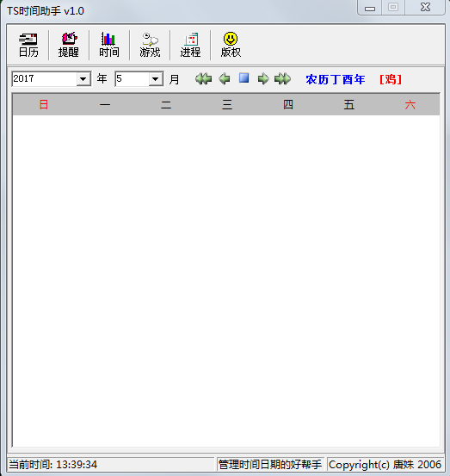Click the 五 Friday column header
Image resolution: width=450 pixels, height=476 pixels.
point(349,105)
